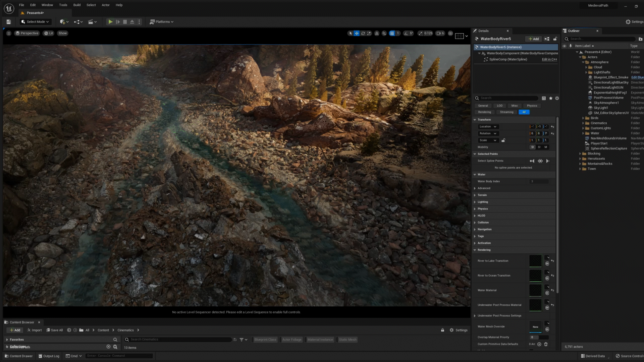Click the world/local coordinate space icon
Image resolution: width=644 pixels, height=362 pixels.
(x=377, y=33)
